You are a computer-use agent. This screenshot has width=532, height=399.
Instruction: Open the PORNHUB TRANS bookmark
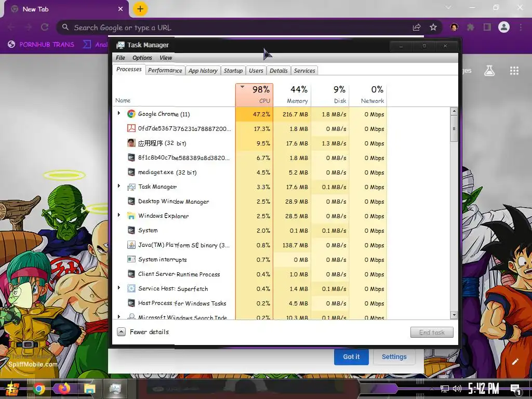(x=41, y=45)
